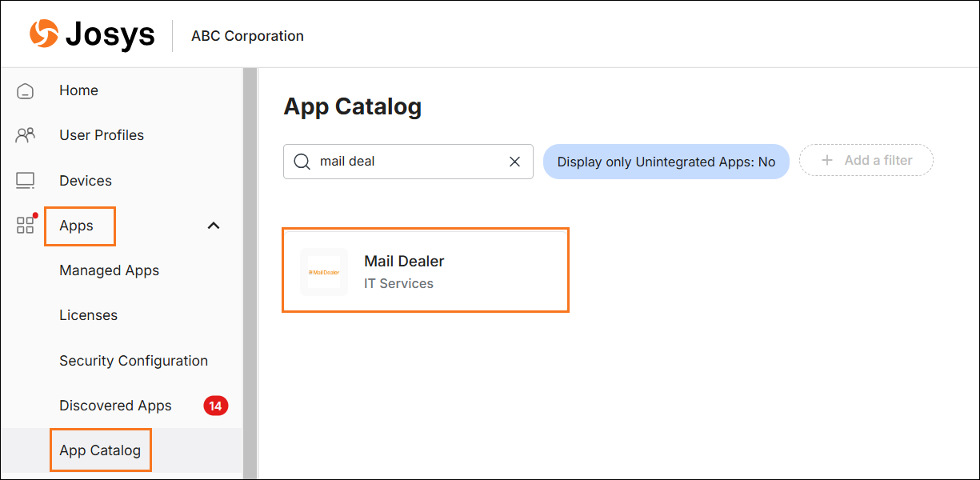This screenshot has height=480, width=980.
Task: Open Licenses page
Action: coord(88,315)
